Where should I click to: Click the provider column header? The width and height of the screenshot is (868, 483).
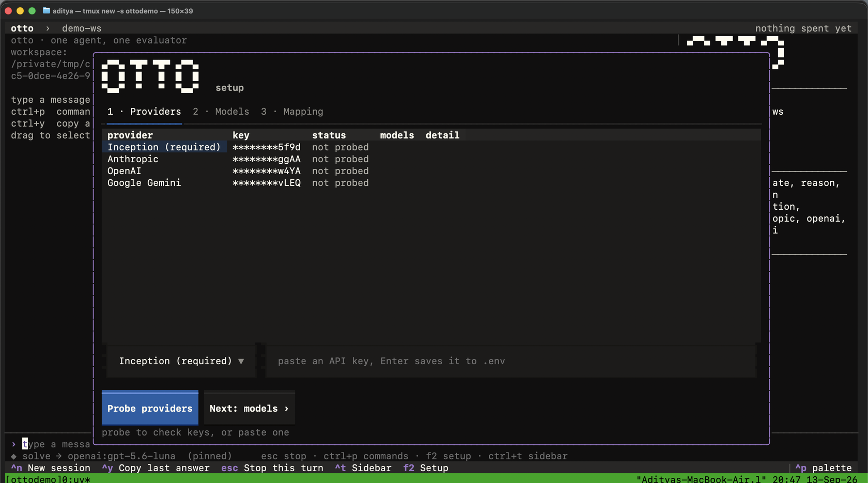(x=130, y=135)
